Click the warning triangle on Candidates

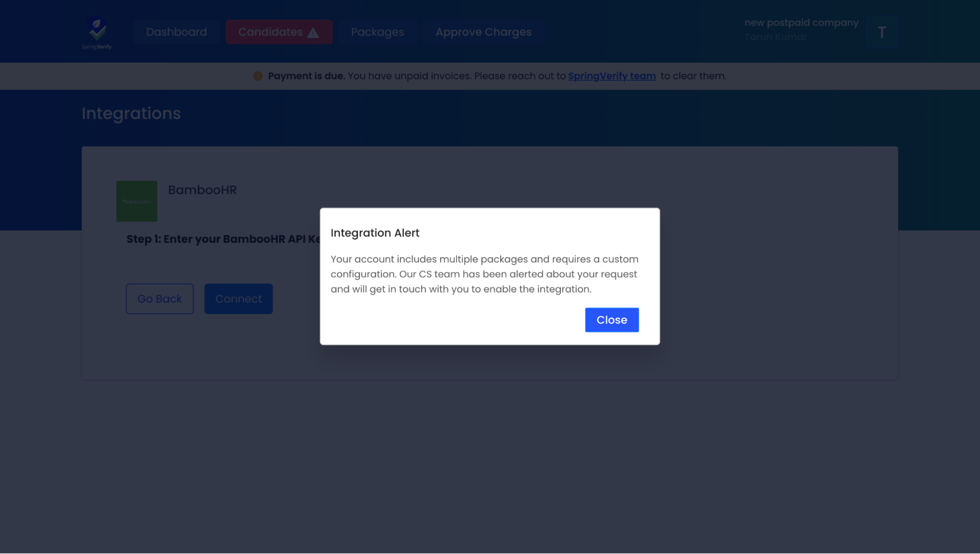(x=313, y=33)
